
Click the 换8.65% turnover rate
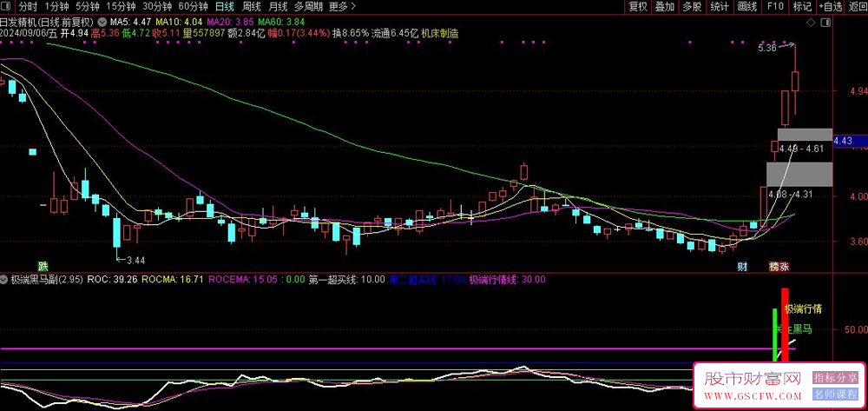coord(351,33)
